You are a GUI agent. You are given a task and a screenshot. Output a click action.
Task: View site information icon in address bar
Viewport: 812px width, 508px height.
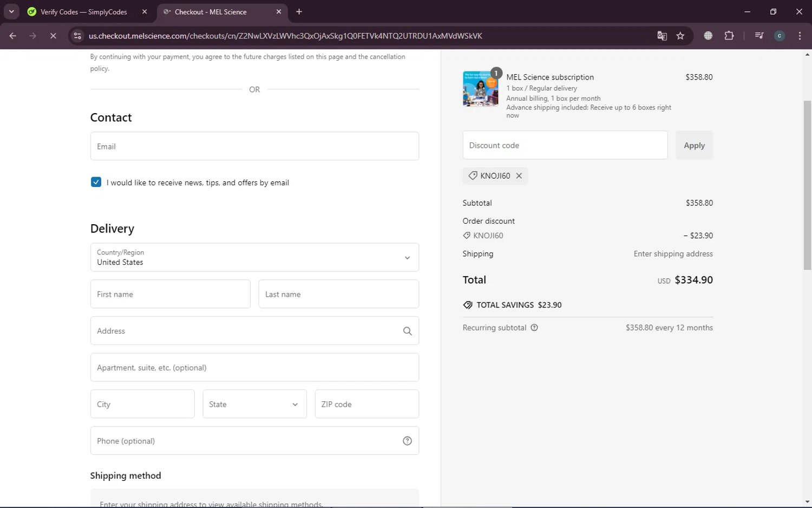pyautogui.click(x=77, y=36)
